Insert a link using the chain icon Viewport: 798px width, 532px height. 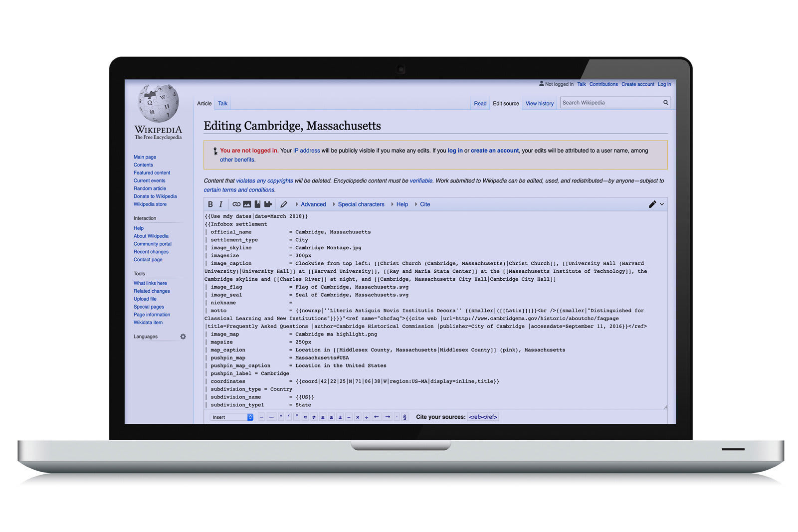(236, 204)
